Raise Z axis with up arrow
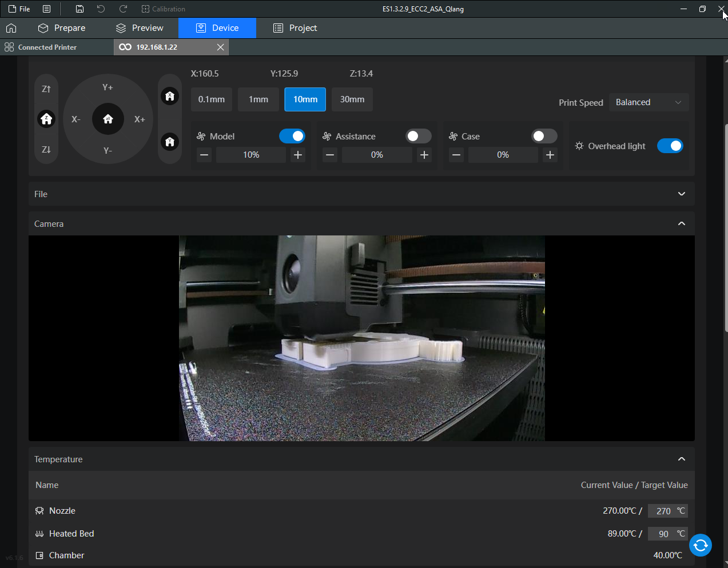 46,89
